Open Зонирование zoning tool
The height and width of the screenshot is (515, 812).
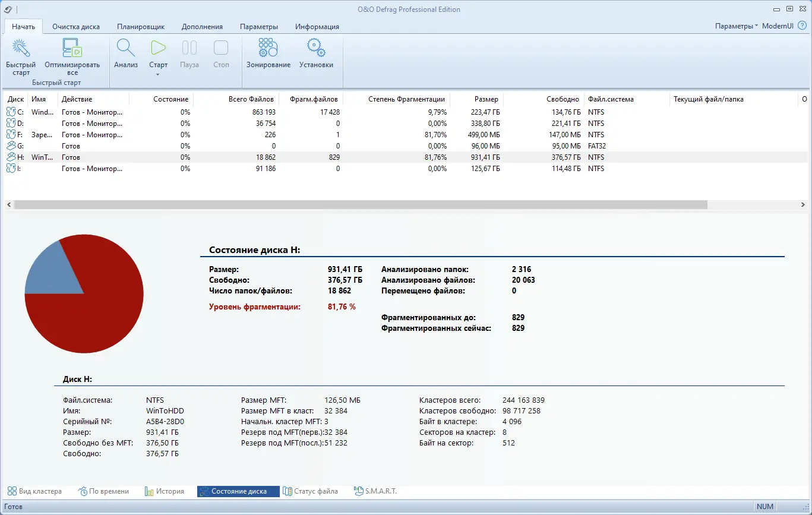[268, 49]
